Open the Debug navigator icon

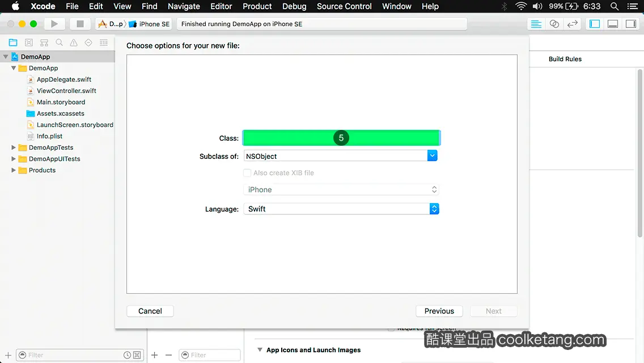pos(104,43)
